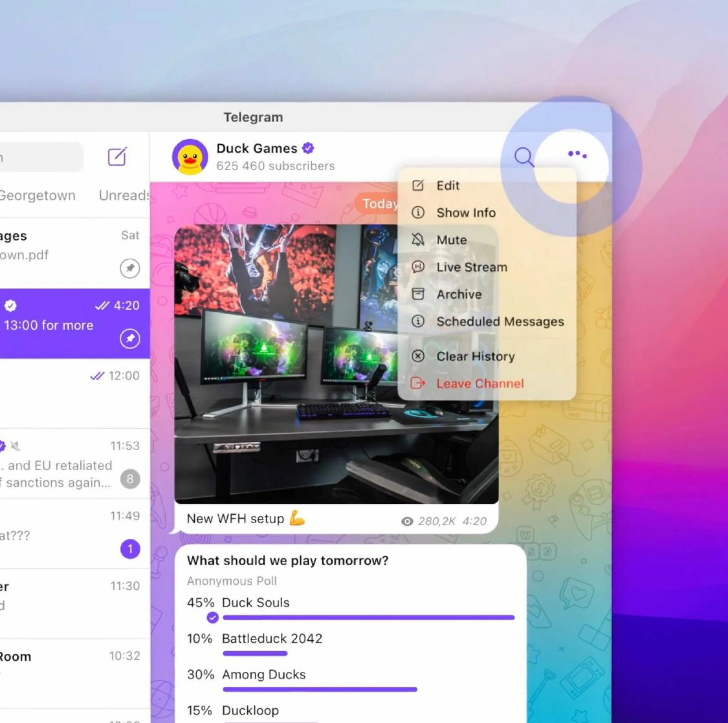
Task: Choose Leave Channel in red
Action: 487,383
